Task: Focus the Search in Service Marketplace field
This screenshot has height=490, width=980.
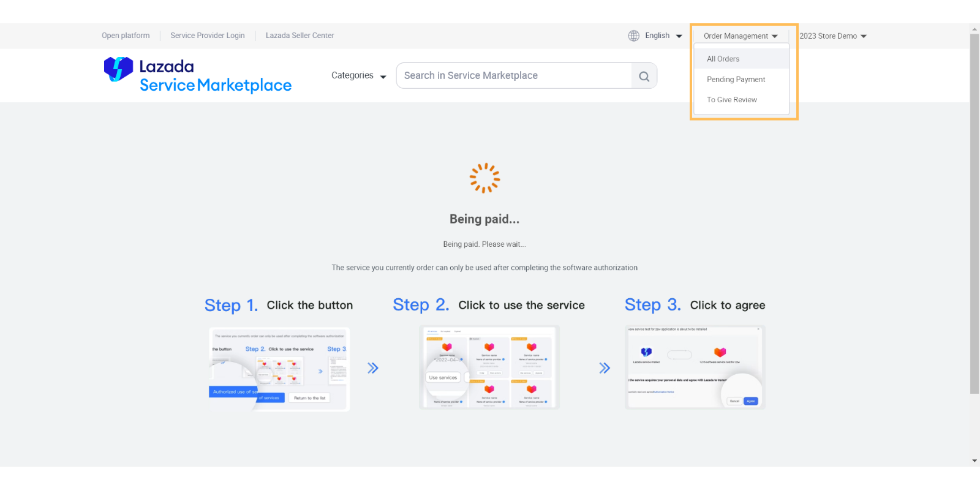Action: [x=514, y=75]
